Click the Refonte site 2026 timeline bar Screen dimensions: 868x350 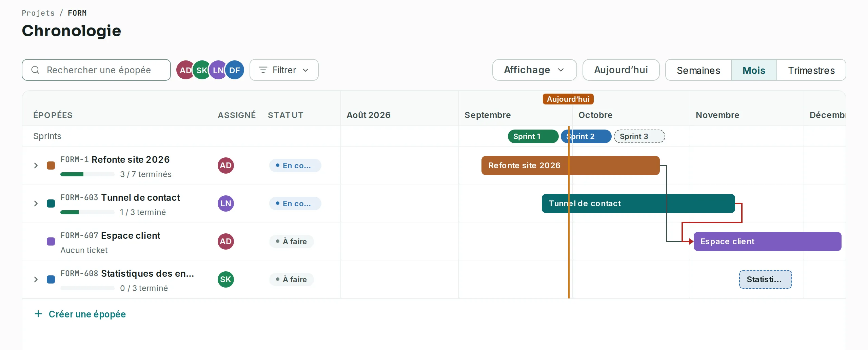pos(570,166)
